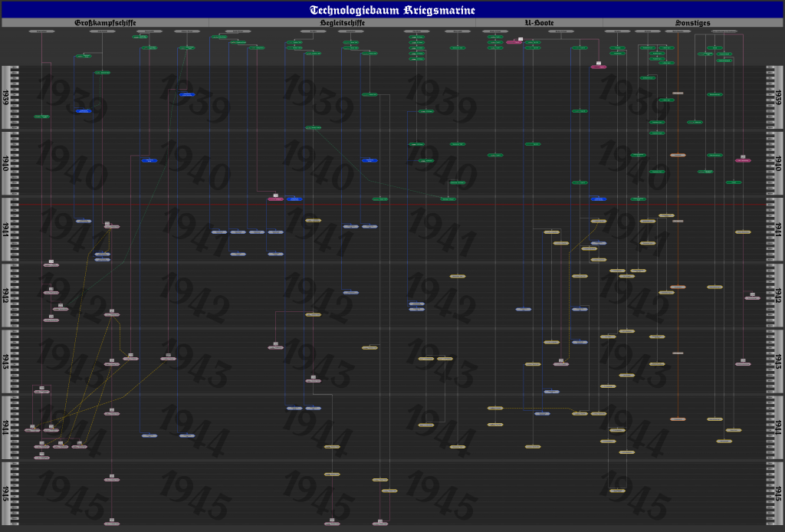Click the 1943 year label on the left ruler
Viewport: 785px width, 532px height.
tap(5, 361)
